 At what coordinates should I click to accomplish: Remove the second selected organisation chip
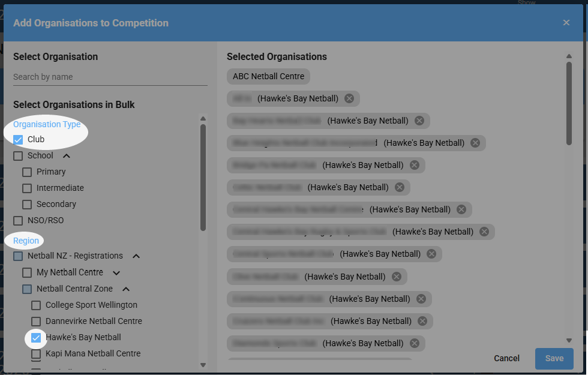349,98
